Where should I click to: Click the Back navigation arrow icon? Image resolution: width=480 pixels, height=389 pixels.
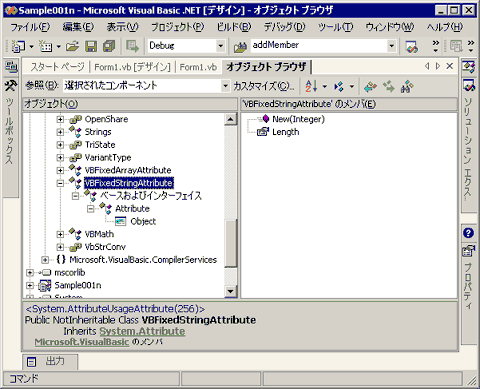coord(370,87)
